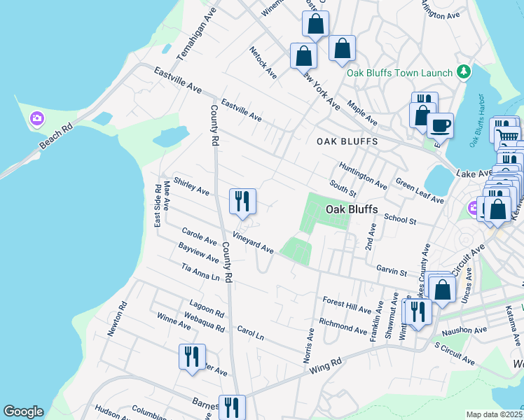Open the Map data ©2025 attribution
Image resolution: width=524 pixels, height=420 pixels.
pyautogui.click(x=495, y=414)
